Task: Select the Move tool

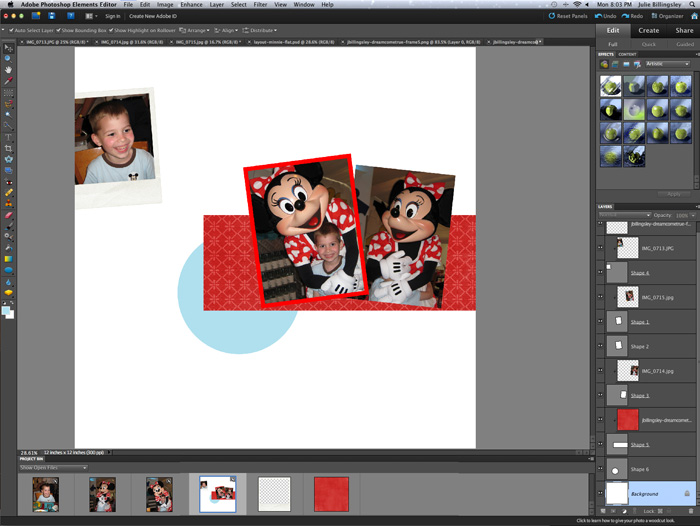Action: 8,48
